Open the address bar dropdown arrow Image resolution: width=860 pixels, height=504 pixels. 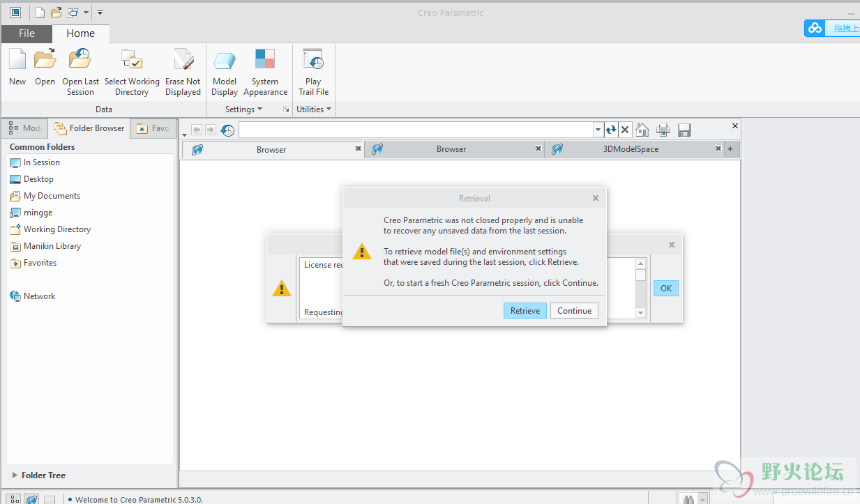[x=598, y=130]
